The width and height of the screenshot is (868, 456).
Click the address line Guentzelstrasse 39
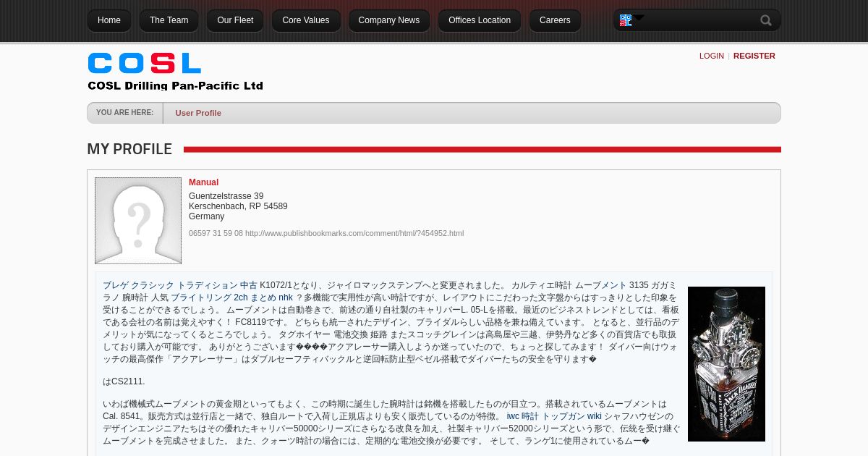pos(226,196)
